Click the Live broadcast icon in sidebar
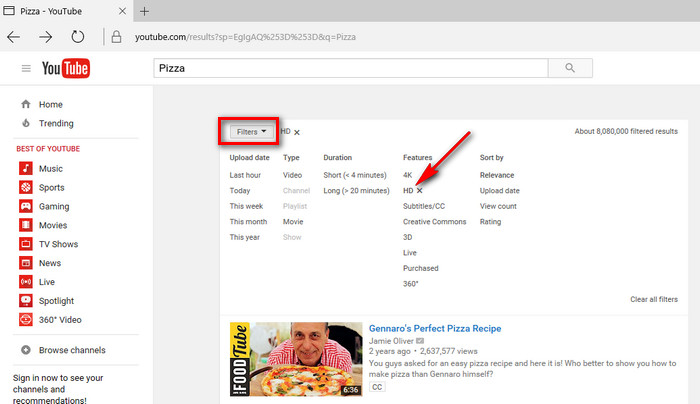Image resolution: width=700 pixels, height=404 pixels. coord(26,282)
